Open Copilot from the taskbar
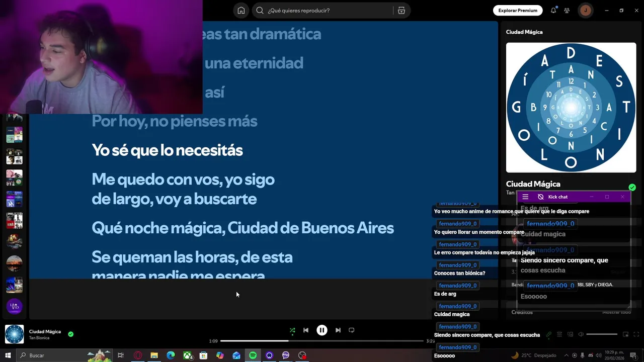The height and width of the screenshot is (362, 644). (220, 355)
